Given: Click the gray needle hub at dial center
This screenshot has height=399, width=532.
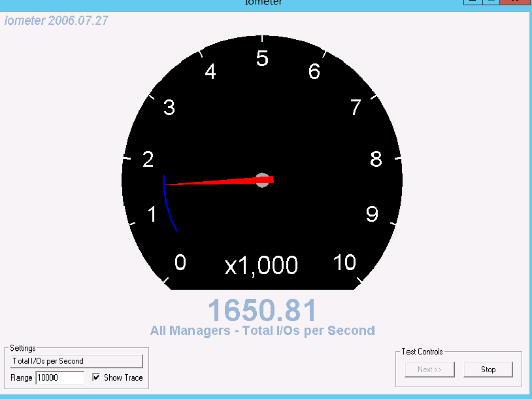Looking at the screenshot, I should click(x=263, y=181).
